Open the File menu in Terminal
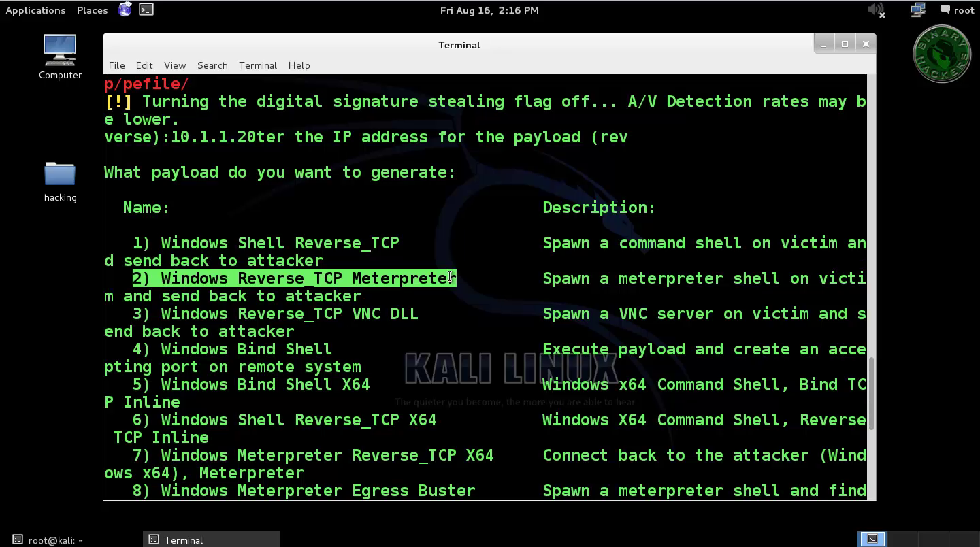980x547 pixels. click(116, 65)
